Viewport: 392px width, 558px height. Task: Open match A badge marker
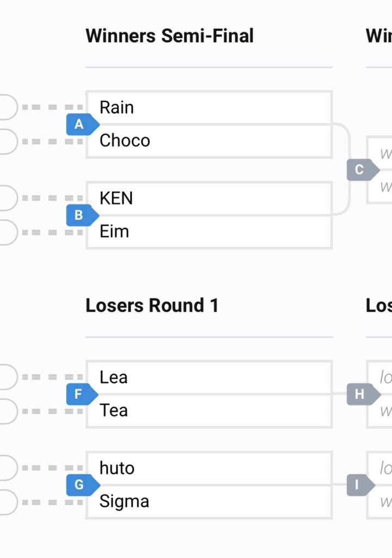coord(83,124)
